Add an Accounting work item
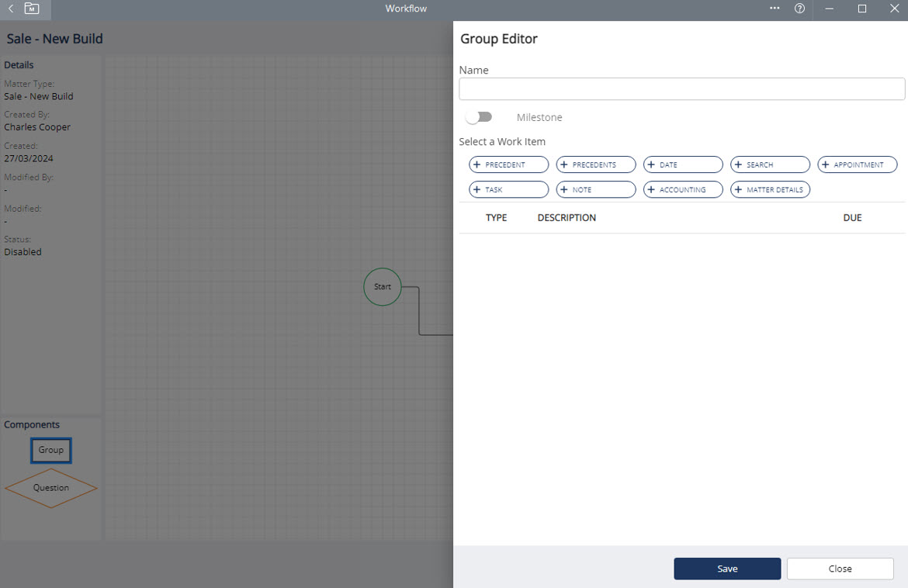908x588 pixels. point(683,189)
